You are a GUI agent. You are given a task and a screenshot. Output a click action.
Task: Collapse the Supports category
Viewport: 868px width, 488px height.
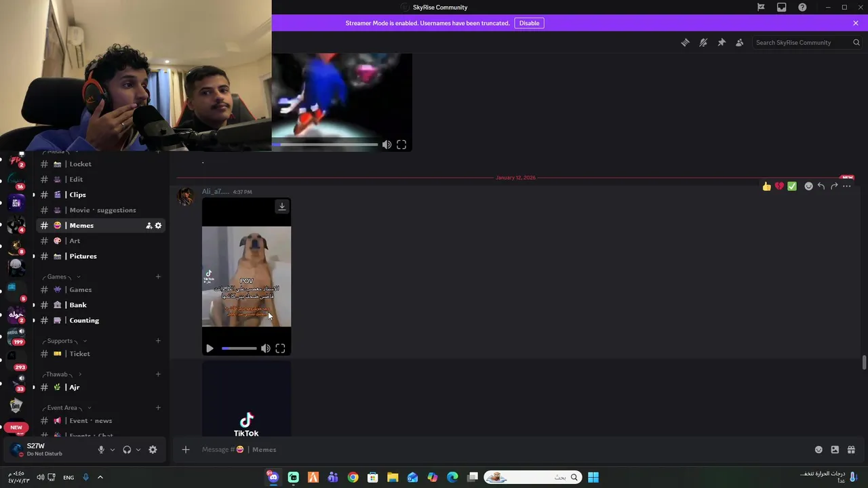[64, 341]
